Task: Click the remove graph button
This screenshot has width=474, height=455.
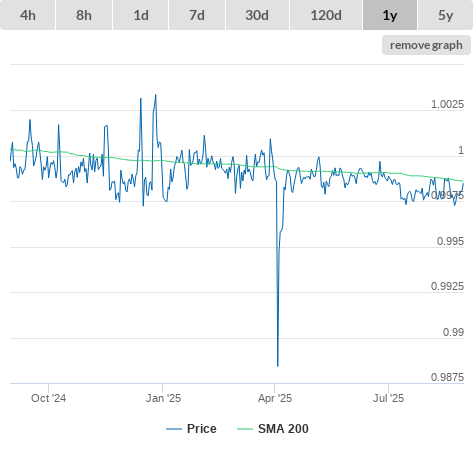Action: click(426, 45)
